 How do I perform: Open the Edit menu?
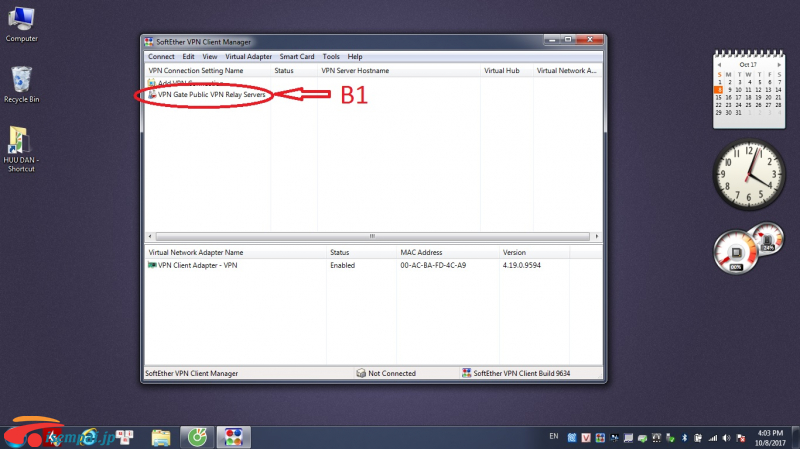188,57
